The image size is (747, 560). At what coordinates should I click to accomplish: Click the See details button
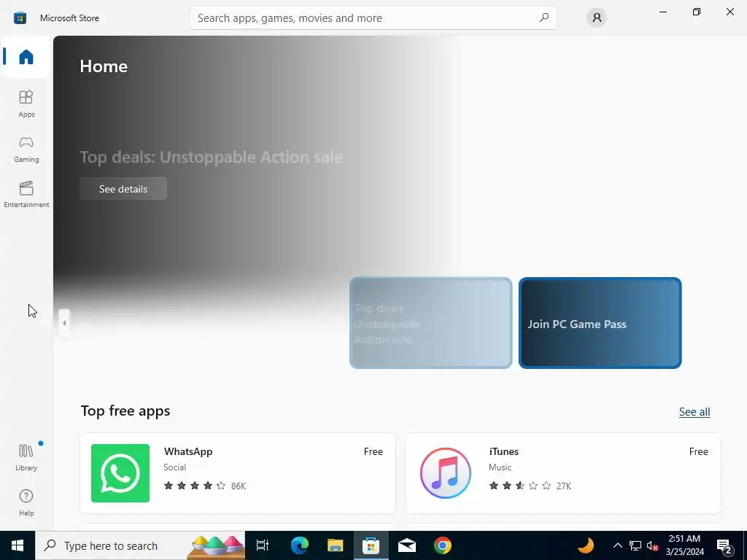point(123,189)
